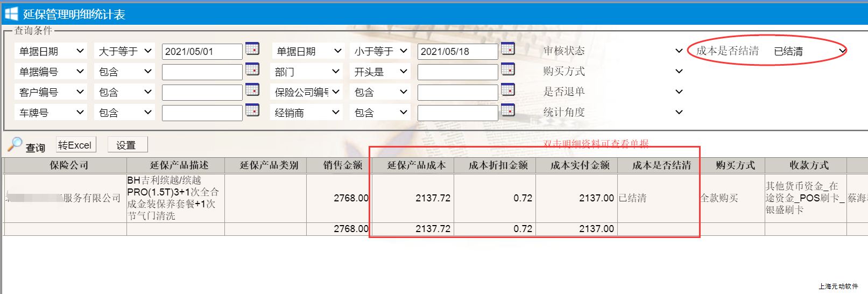Click the Windows logo in title bar
The width and height of the screenshot is (868, 294).
point(11,14)
